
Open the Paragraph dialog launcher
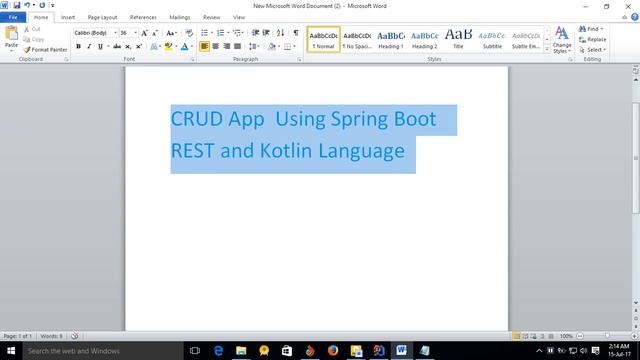(x=299, y=60)
